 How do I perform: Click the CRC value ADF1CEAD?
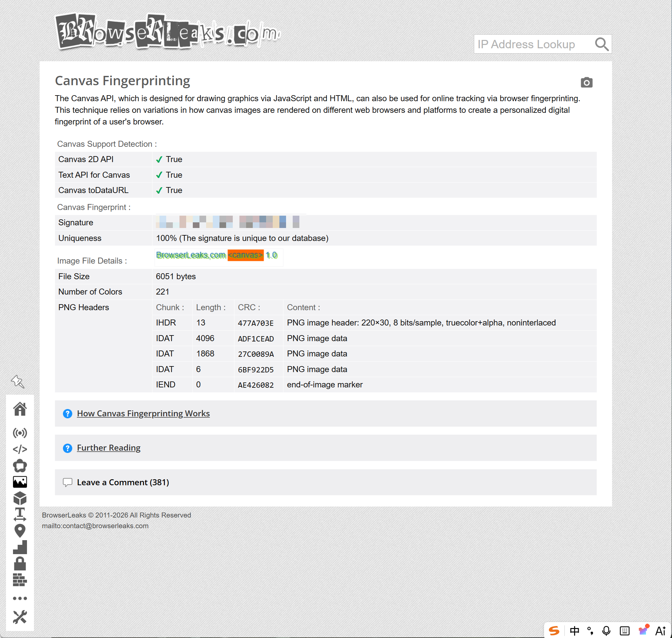coord(255,339)
